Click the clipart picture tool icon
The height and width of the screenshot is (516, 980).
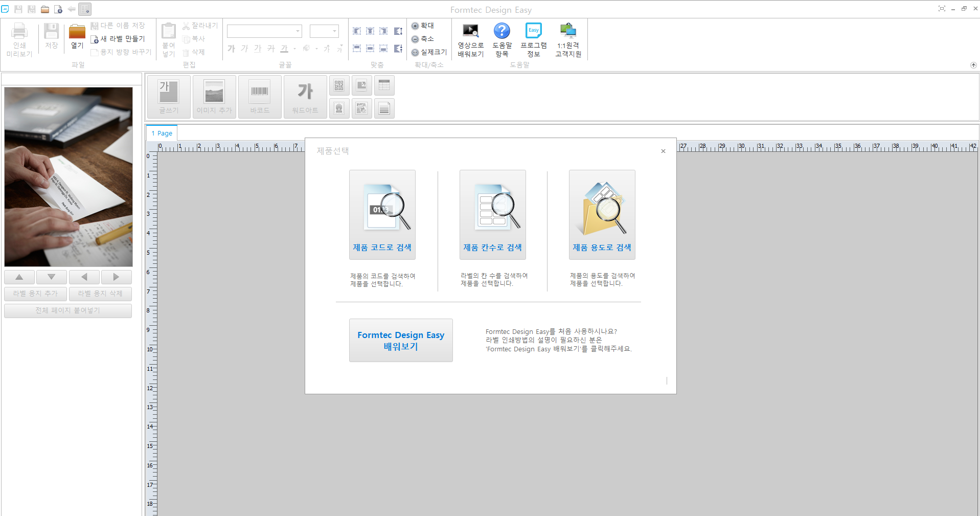pyautogui.click(x=362, y=108)
